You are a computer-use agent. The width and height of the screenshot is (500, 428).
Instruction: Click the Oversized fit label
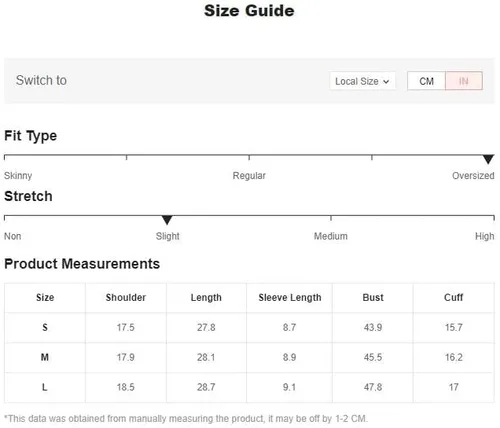[x=473, y=175]
